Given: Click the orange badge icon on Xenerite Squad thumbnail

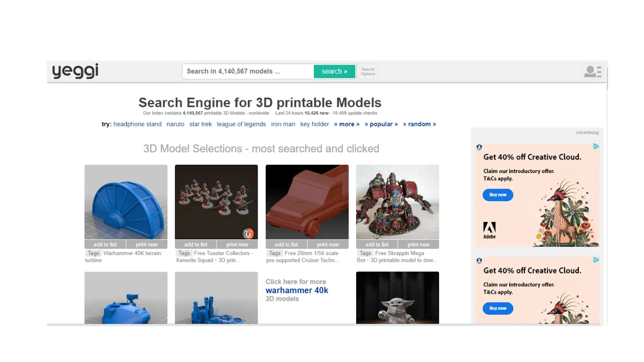Looking at the screenshot, I should click(x=248, y=233).
